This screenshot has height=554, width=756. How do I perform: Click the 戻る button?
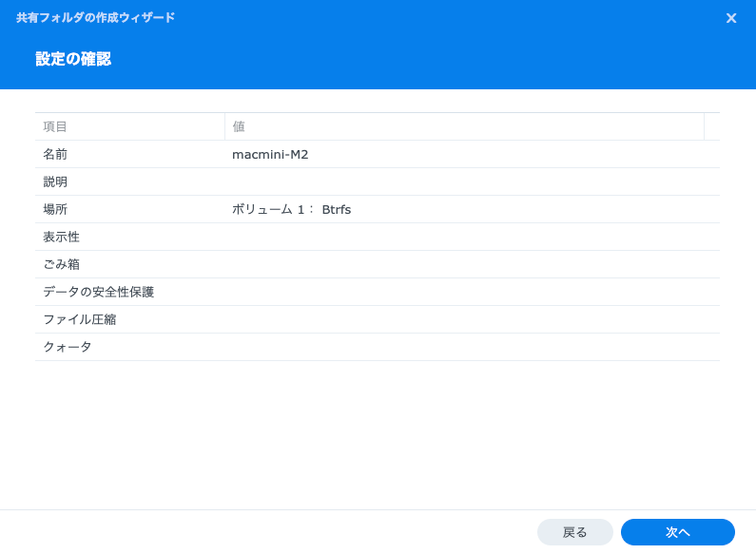(x=574, y=532)
